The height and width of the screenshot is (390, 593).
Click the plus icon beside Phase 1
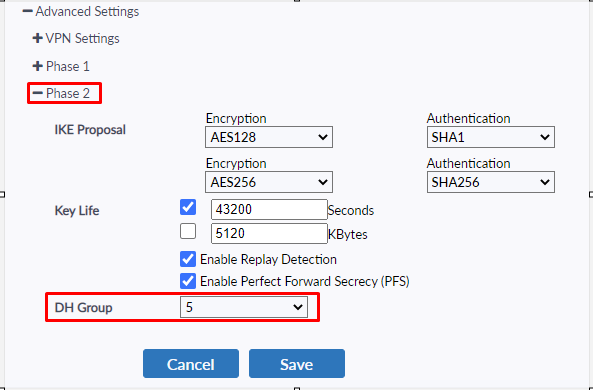(x=37, y=67)
